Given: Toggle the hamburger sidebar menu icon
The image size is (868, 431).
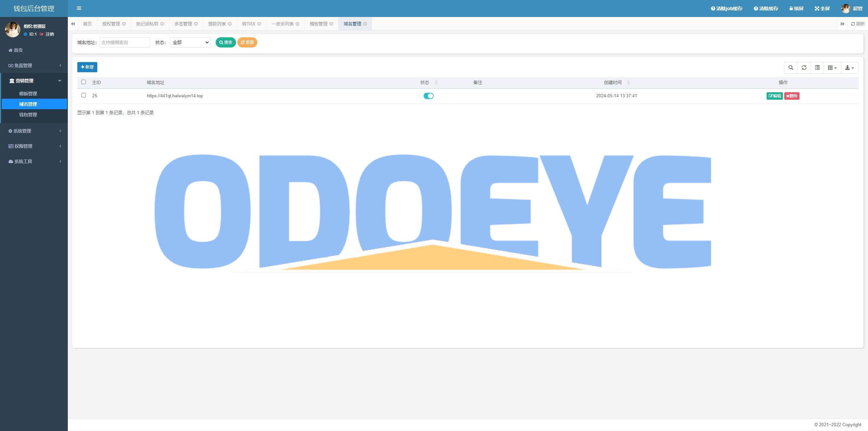Looking at the screenshot, I should pyautogui.click(x=79, y=8).
